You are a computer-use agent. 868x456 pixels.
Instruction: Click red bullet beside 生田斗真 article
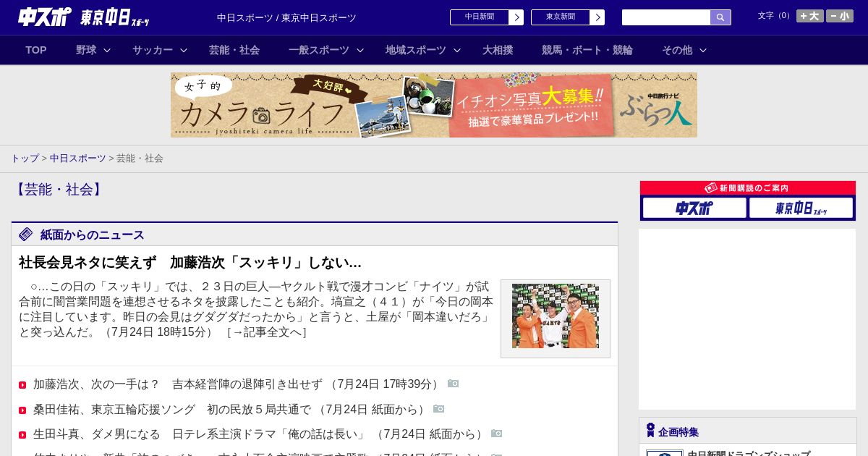tap(22, 435)
